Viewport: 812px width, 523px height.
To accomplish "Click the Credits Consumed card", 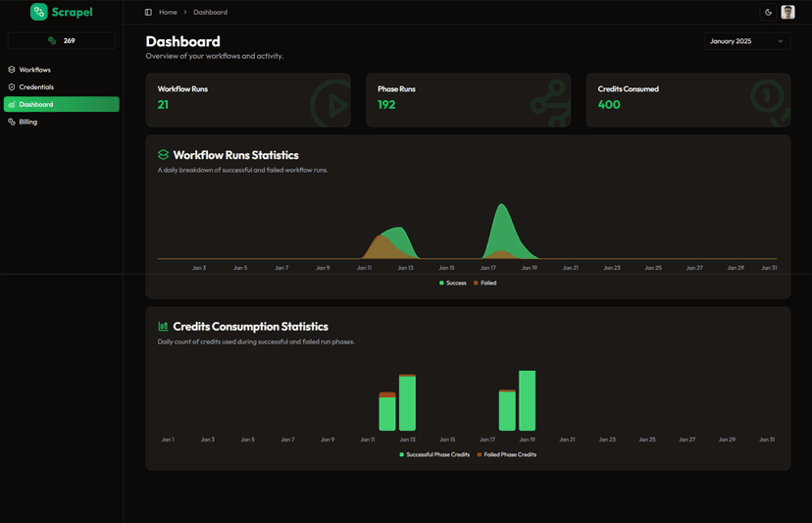I will (688, 100).
